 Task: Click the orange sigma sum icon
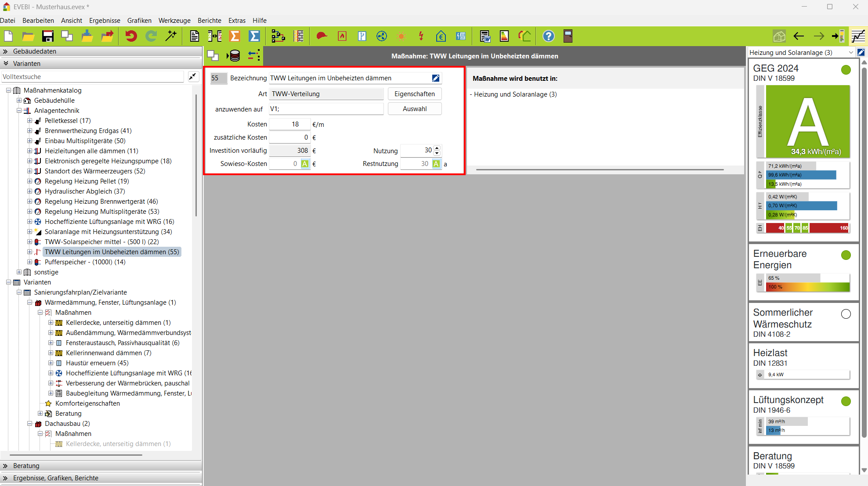235,36
